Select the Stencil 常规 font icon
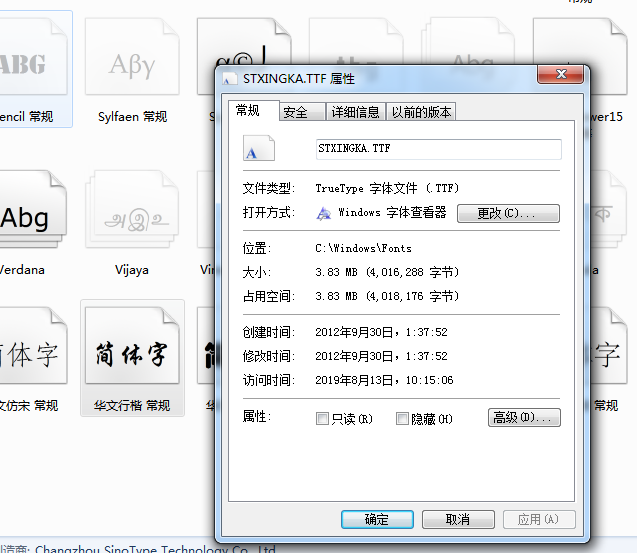This screenshot has width=637, height=553. click(x=32, y=57)
